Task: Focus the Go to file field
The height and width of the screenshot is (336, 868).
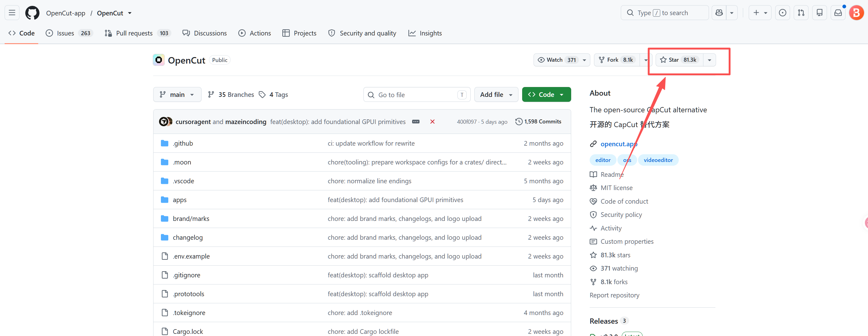Action: click(x=417, y=95)
